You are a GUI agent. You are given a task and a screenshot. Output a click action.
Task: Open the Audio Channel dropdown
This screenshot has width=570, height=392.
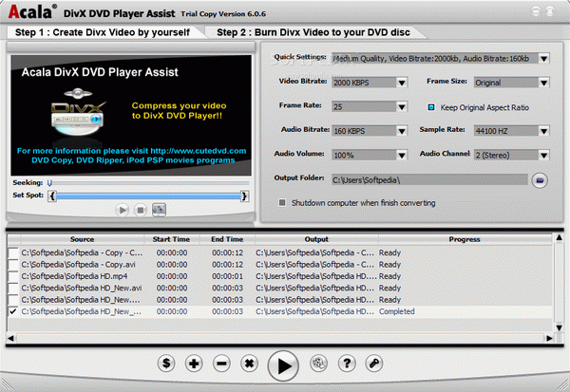pyautogui.click(x=543, y=155)
